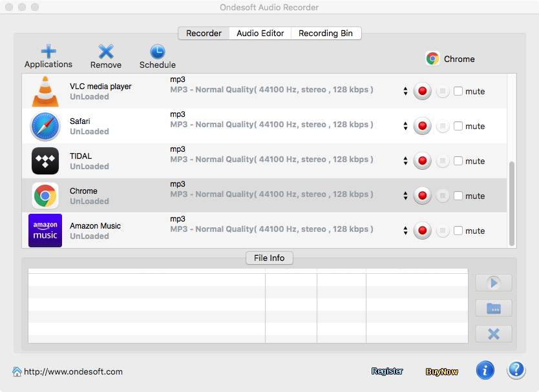The width and height of the screenshot is (539, 392).
Task: Select the Chrome name text in list
Action: pos(83,191)
